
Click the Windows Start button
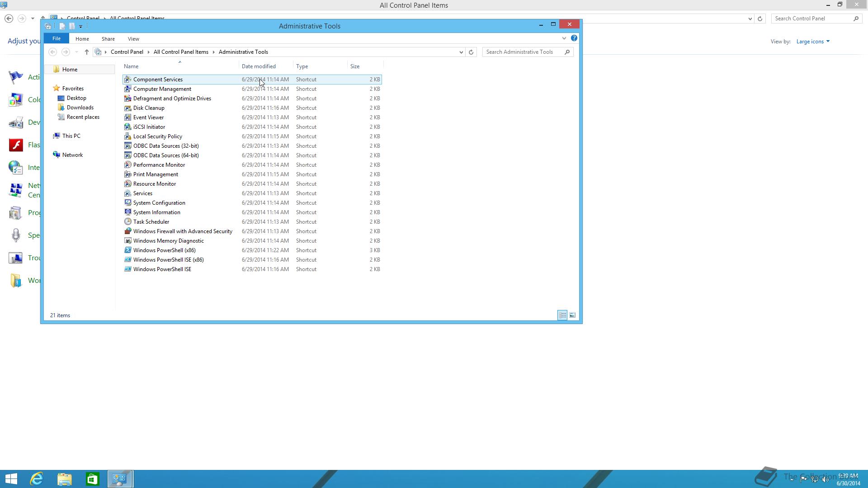point(11,479)
